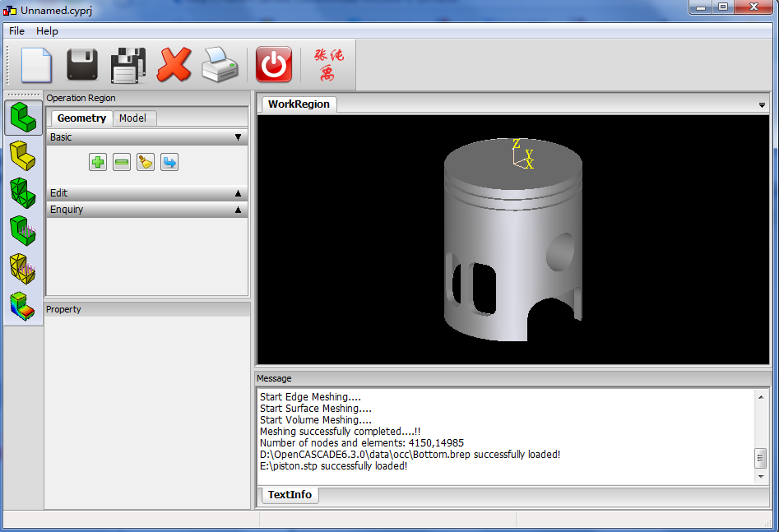Click the Bottom.brep successfully loaded message line
Screen dimensions: 779x532
tap(410, 455)
